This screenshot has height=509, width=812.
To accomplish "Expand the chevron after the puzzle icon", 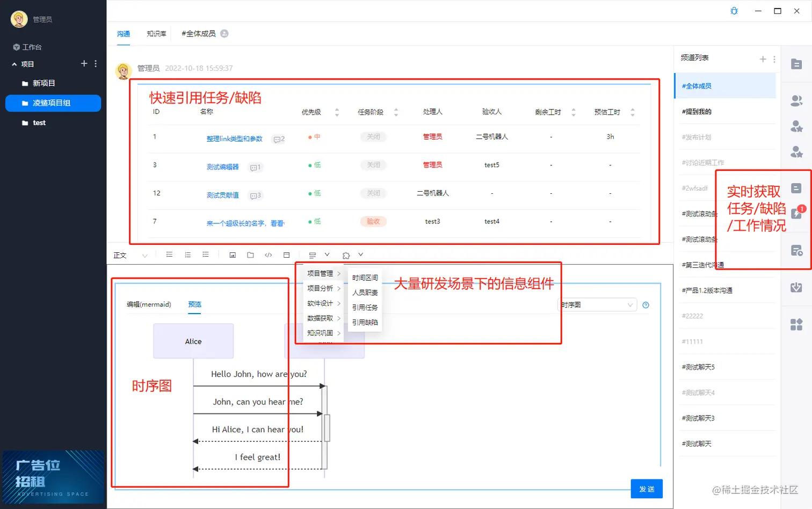I will [x=361, y=255].
